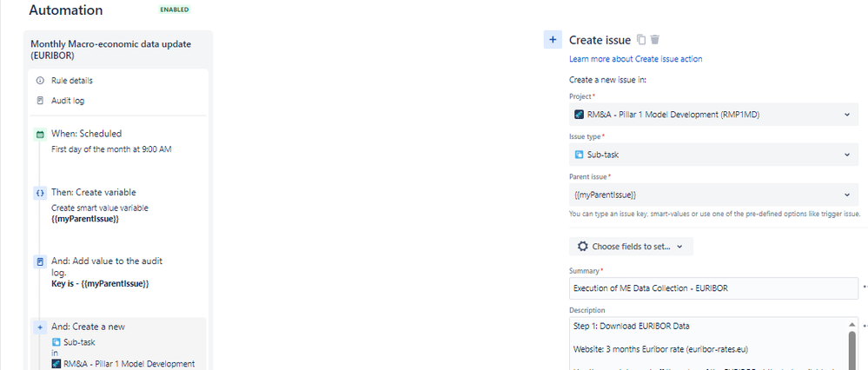Select the When: Scheduled trigger step
This screenshot has width=868, height=370.
click(x=86, y=133)
